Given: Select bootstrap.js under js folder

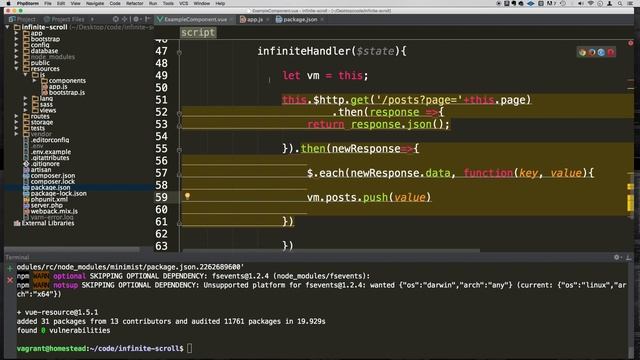Looking at the screenshot, I should (67, 92).
